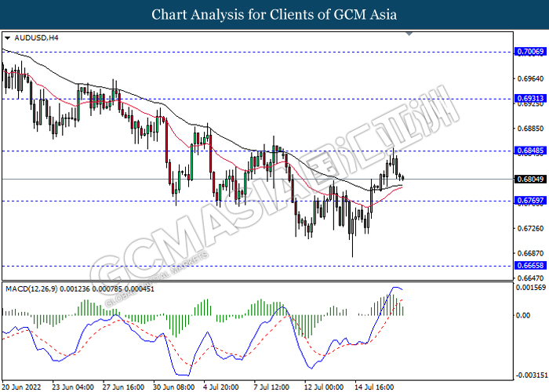
Task: Click the MACD zero level 0.00 label
Action: click(x=523, y=315)
